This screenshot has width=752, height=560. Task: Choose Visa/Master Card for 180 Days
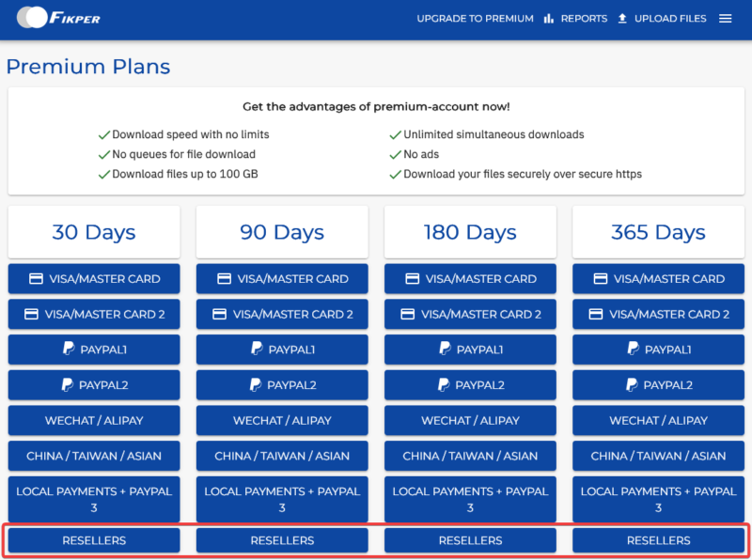(470, 278)
